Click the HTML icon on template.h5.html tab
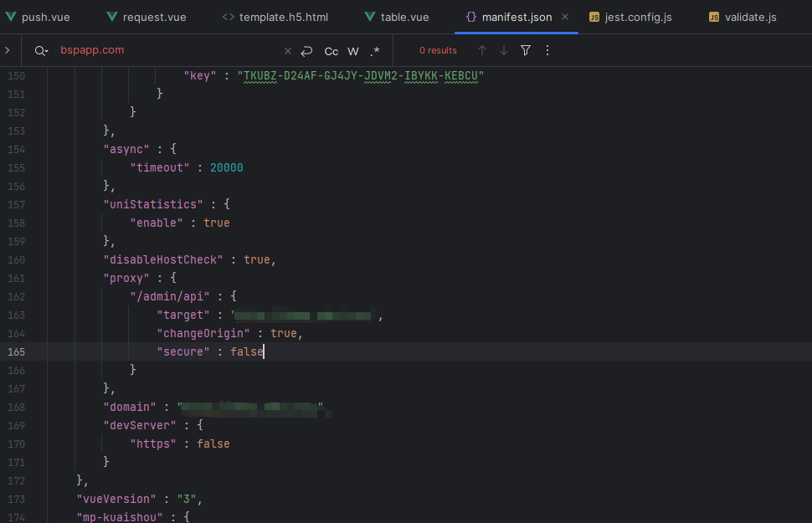The image size is (812, 523). (229, 17)
